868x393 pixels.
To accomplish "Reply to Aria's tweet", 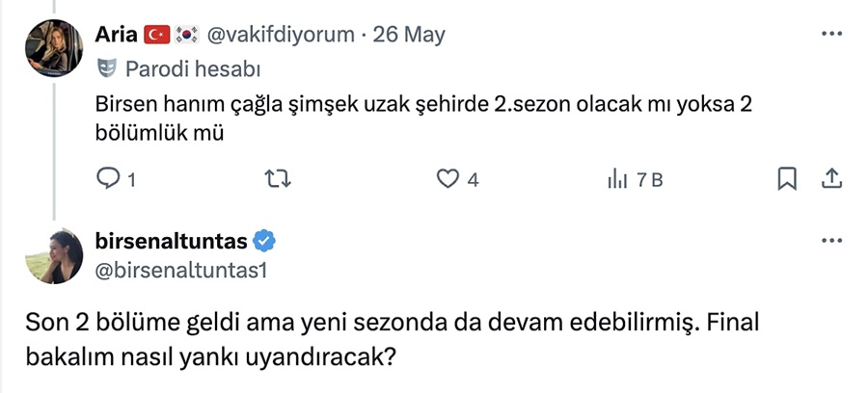I will click(110, 179).
